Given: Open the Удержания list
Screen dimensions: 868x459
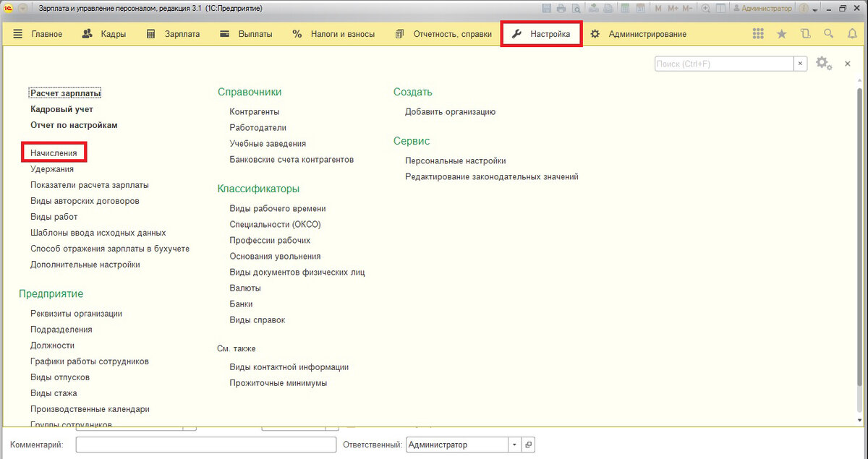Looking at the screenshot, I should (52, 169).
